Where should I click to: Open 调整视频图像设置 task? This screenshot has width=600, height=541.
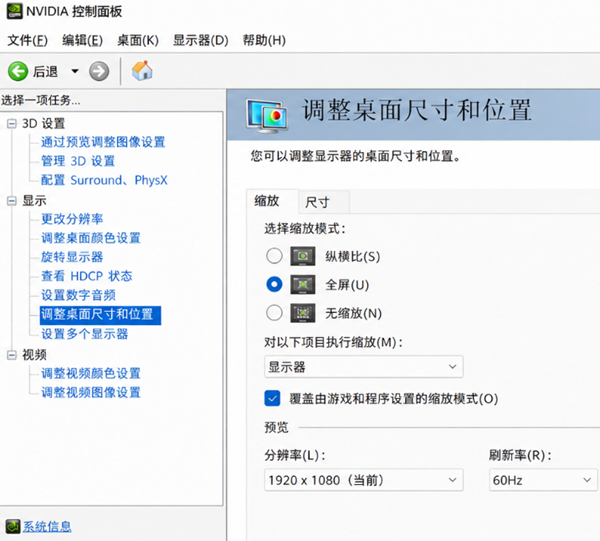(x=91, y=393)
